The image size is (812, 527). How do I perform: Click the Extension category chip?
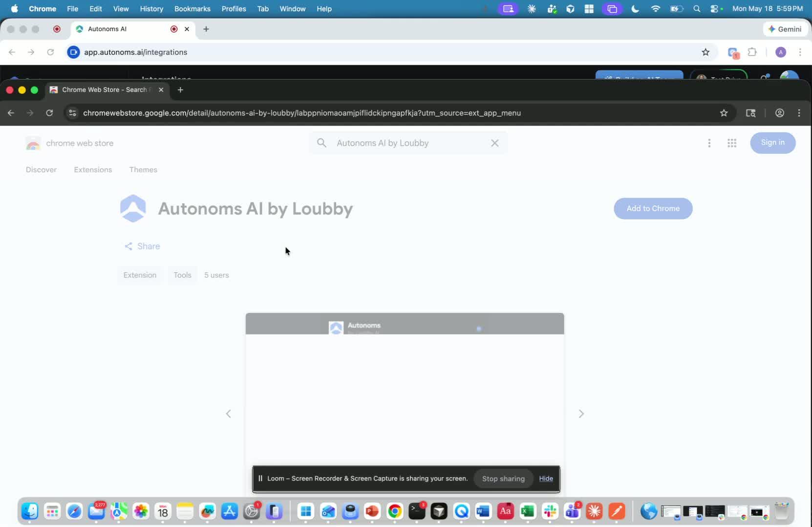[140, 275]
